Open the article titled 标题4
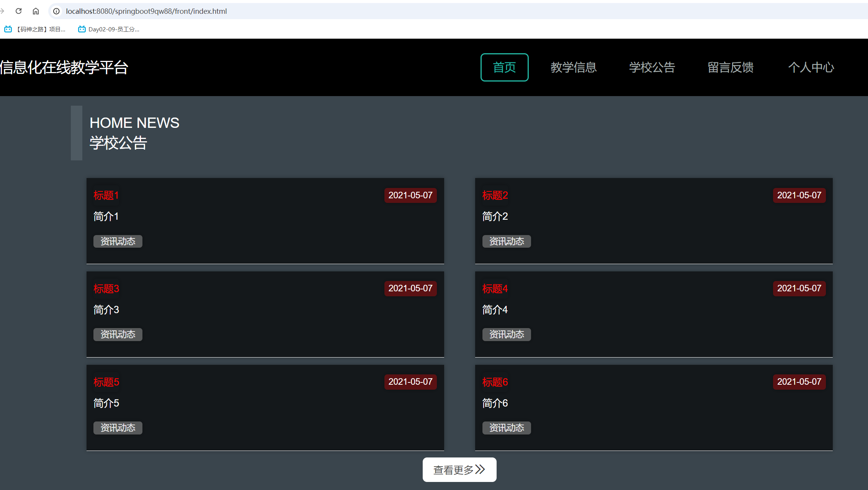 (x=495, y=289)
